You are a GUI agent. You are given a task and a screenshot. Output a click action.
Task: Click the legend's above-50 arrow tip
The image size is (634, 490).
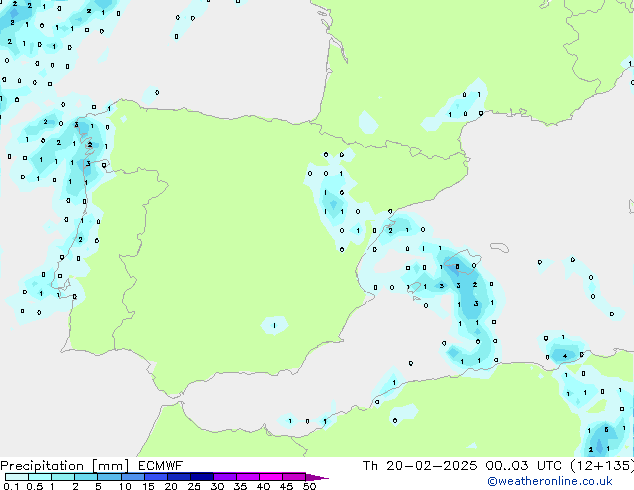pyautogui.click(x=317, y=477)
